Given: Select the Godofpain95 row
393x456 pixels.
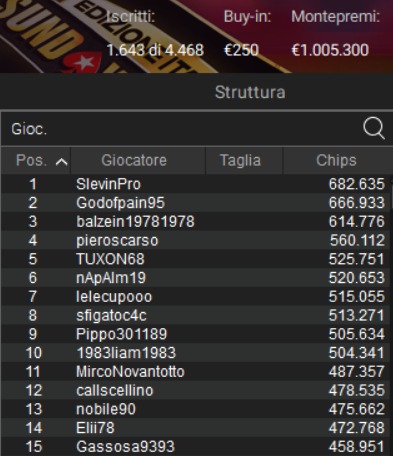Looking at the screenshot, I should coord(195,203).
